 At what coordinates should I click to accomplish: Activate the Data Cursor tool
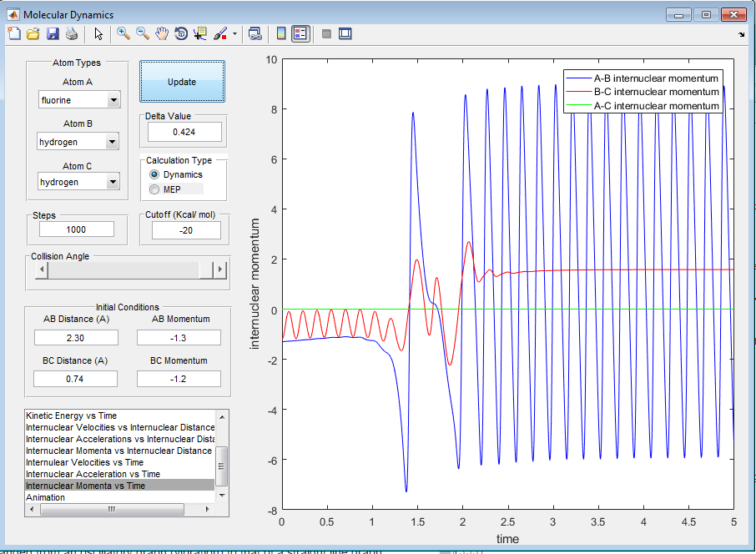(200, 34)
